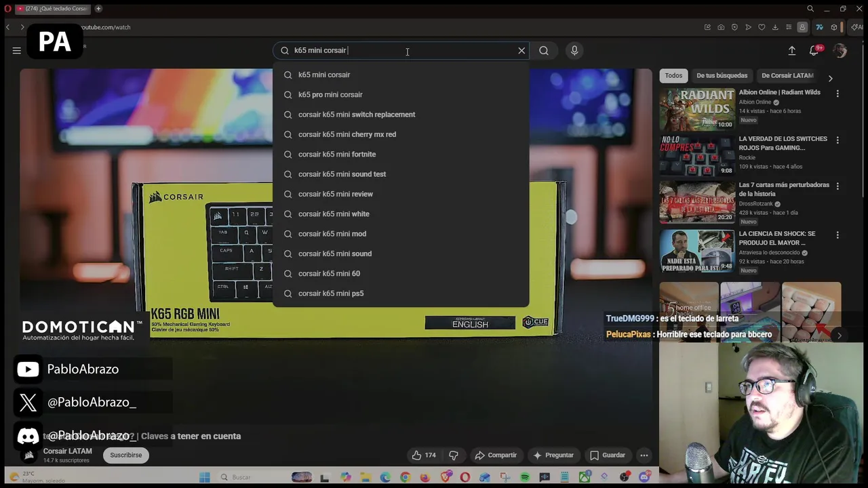The image size is (868, 488).
Task: Open the YouTube account avatar menu
Action: coord(840,50)
